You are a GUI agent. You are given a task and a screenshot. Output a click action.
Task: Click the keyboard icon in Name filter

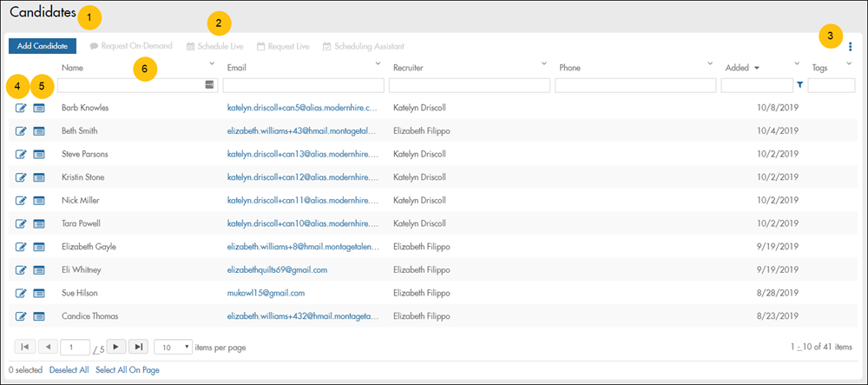209,85
